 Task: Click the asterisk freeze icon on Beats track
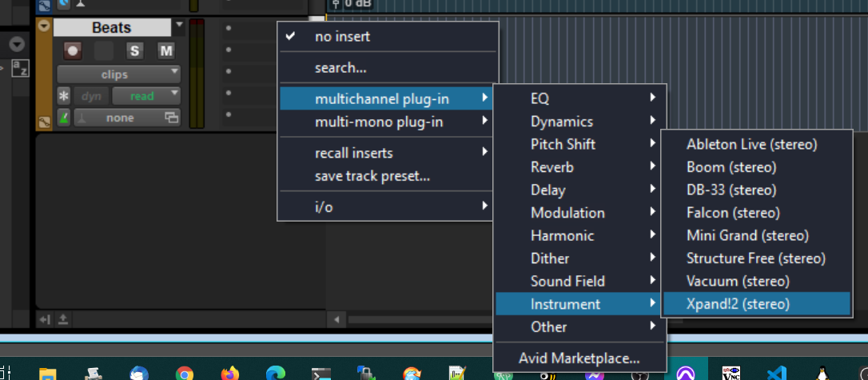tap(64, 96)
